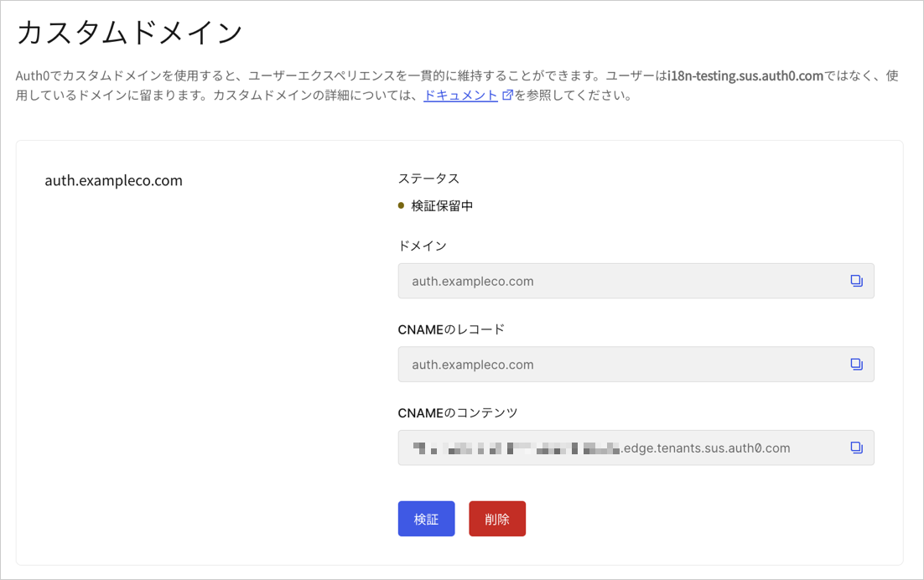Click the 検証保留中 status text
Image resolution: width=924 pixels, height=580 pixels.
coord(438,205)
